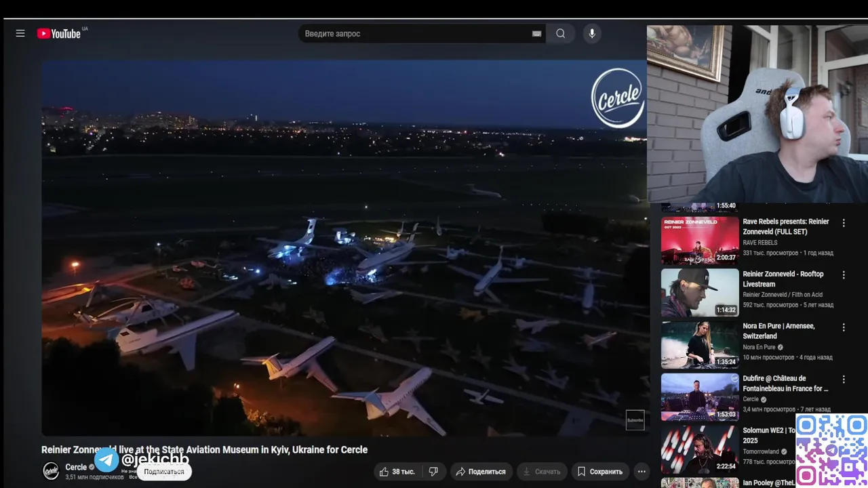This screenshot has height=488, width=868.
Task: Save the video with Сохранить button
Action: [x=599, y=472]
